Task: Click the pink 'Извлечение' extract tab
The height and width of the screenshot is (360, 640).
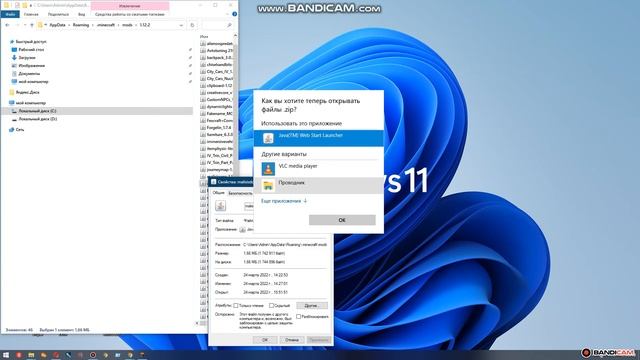Action: pos(130,6)
